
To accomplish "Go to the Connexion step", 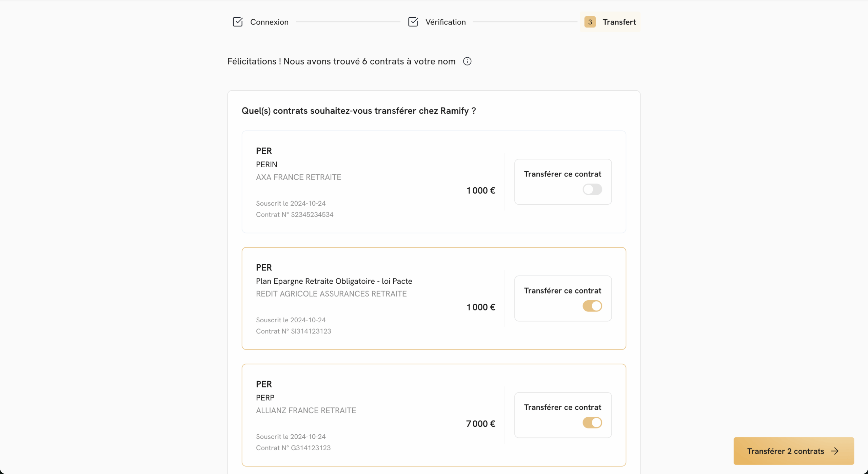I will tap(269, 22).
